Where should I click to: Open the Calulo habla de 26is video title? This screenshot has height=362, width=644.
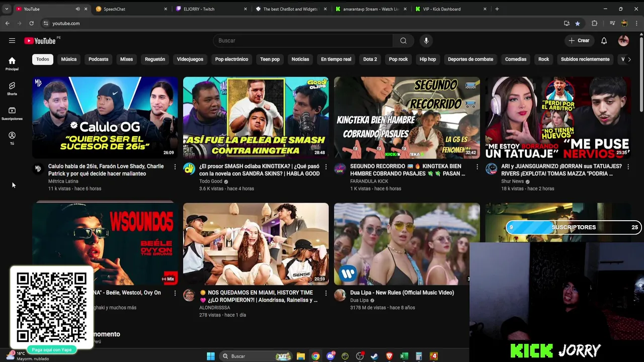point(106,170)
